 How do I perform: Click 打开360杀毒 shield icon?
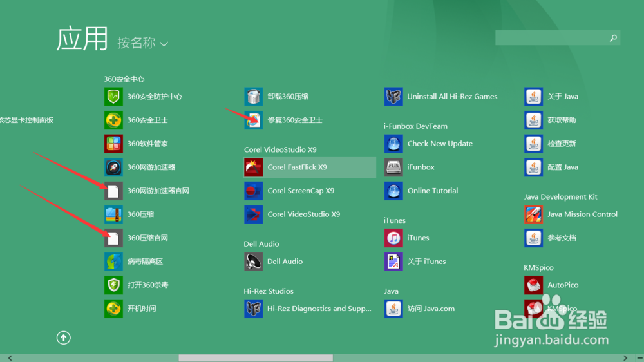(x=113, y=285)
